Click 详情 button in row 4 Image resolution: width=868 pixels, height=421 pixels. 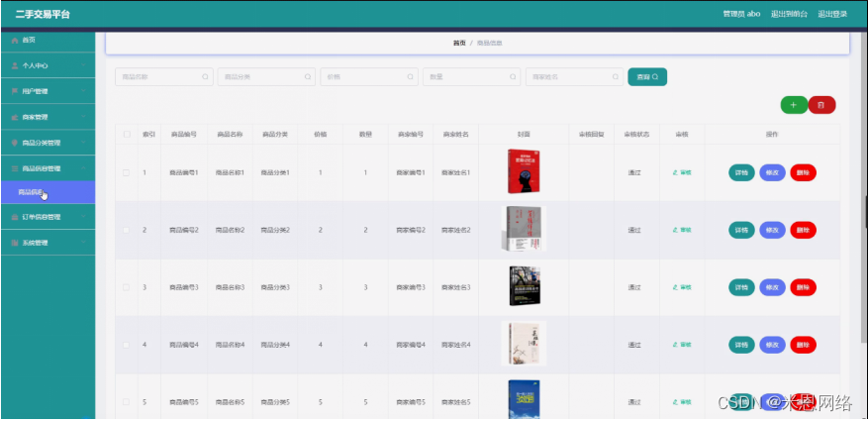(741, 345)
